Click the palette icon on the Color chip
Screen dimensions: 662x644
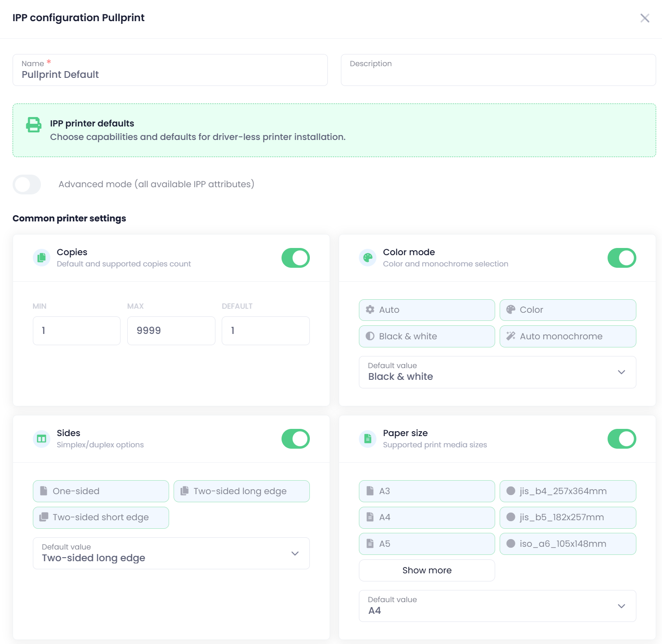[511, 310]
